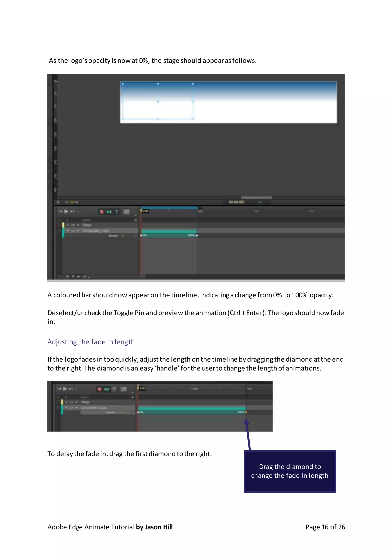Click the yellow playhead in the lower timeline

click(138, 388)
